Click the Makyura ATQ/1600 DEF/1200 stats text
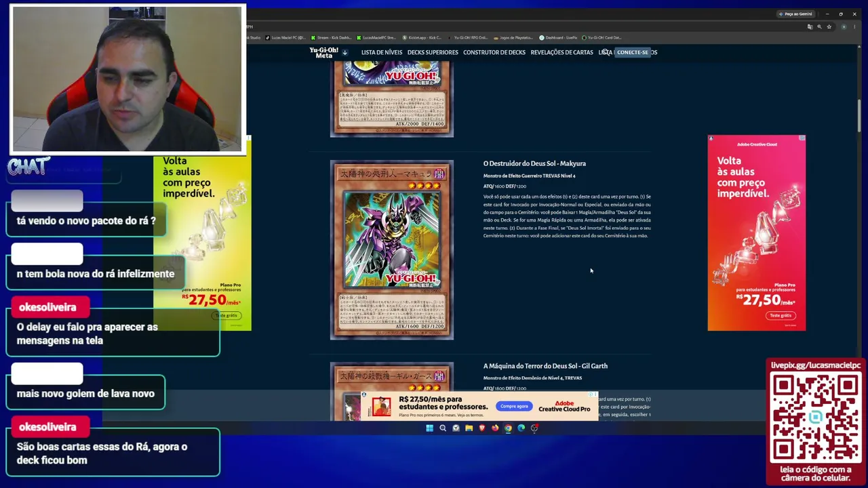This screenshot has width=868, height=488. point(505,186)
